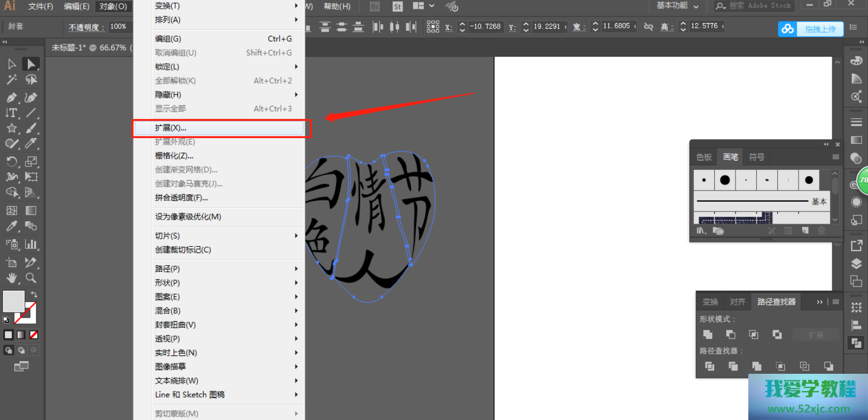
Task: Swap fill and stroke colors
Action: tap(34, 294)
